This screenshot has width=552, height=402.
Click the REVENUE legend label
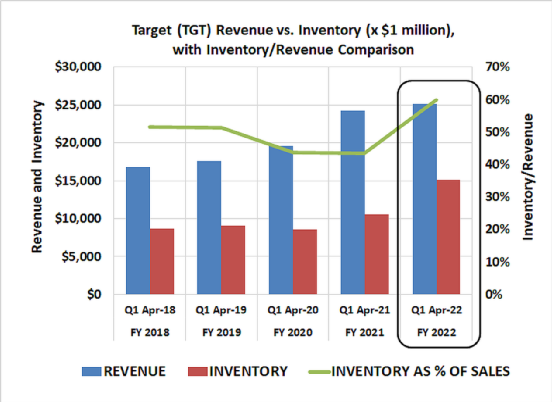[x=134, y=372]
